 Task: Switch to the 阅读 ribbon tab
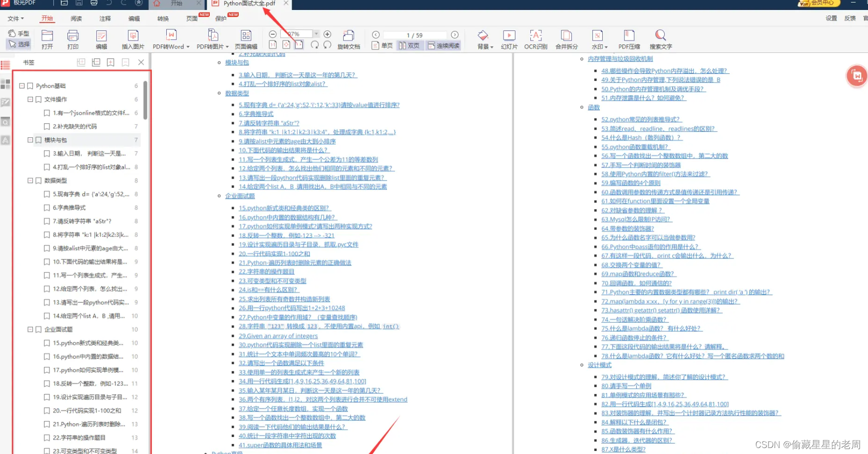(76, 18)
